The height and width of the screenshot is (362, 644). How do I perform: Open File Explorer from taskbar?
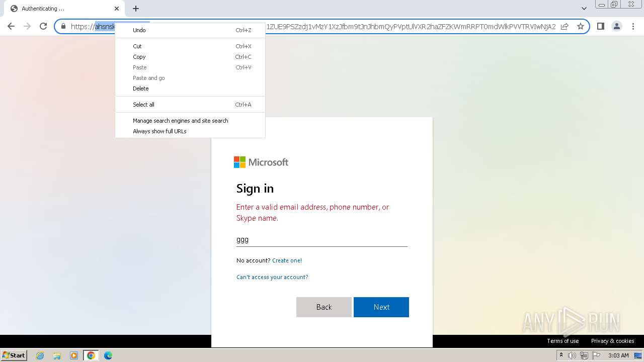point(57,355)
